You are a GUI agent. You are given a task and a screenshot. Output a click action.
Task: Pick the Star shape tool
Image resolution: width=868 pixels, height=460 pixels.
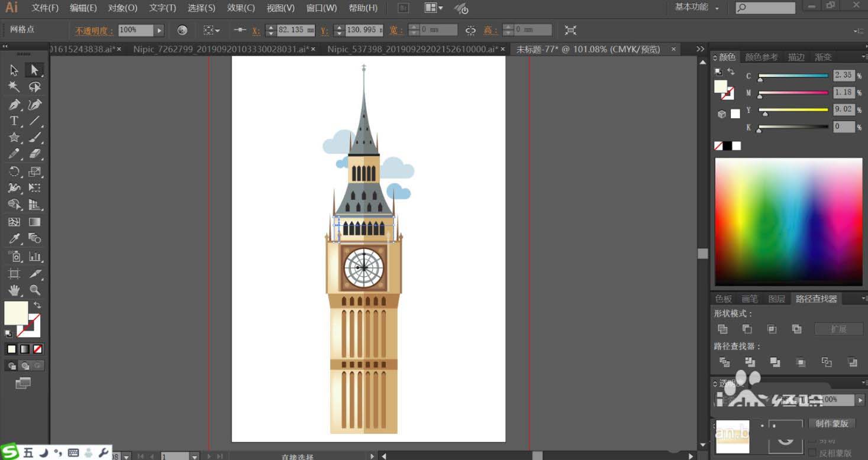14,137
